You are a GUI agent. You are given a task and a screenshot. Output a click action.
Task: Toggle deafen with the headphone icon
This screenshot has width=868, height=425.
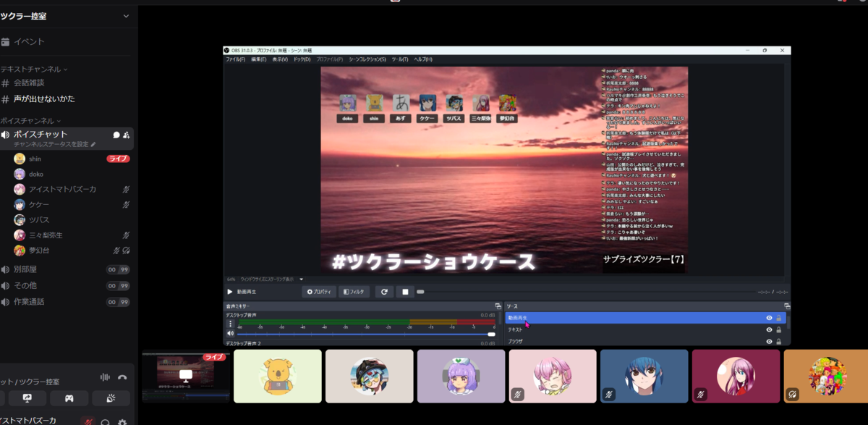(x=106, y=422)
